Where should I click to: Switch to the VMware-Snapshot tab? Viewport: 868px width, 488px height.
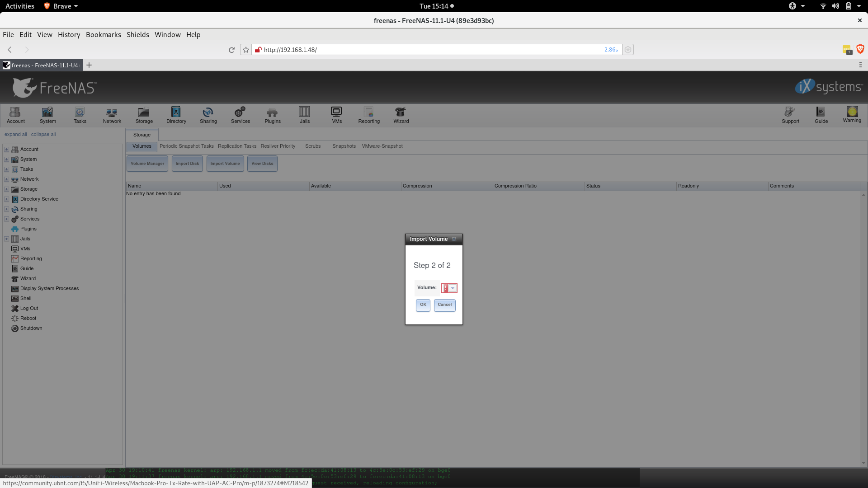tap(382, 146)
